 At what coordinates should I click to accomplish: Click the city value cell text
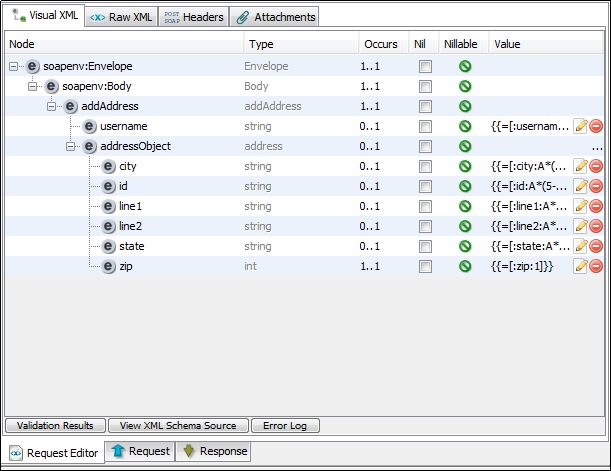click(x=528, y=166)
